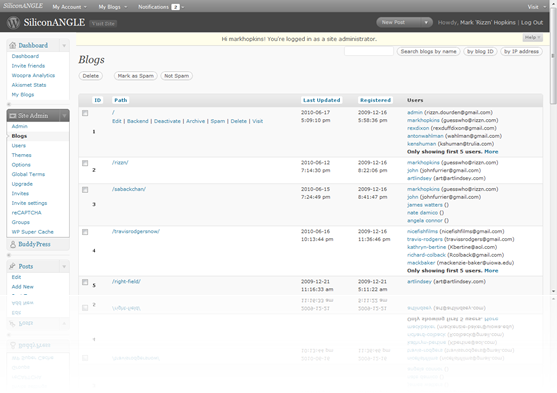Open Woopra Analytics menu item

coord(33,75)
